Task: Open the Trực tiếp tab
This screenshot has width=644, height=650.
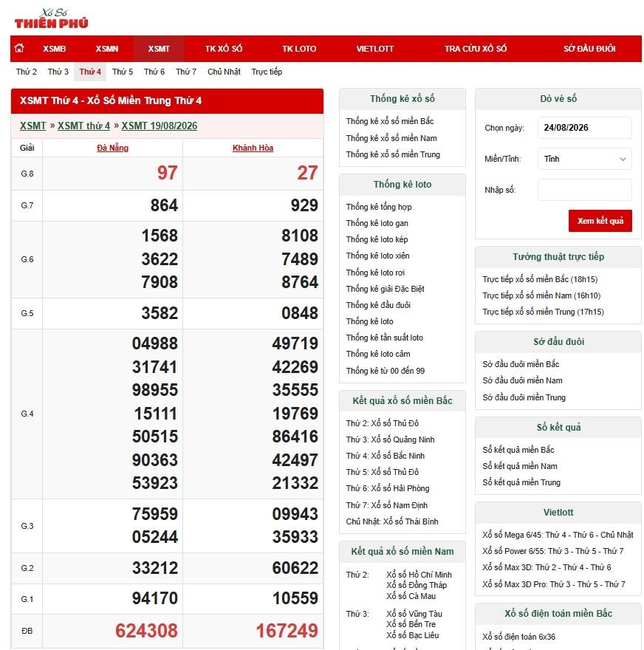Action: (267, 72)
